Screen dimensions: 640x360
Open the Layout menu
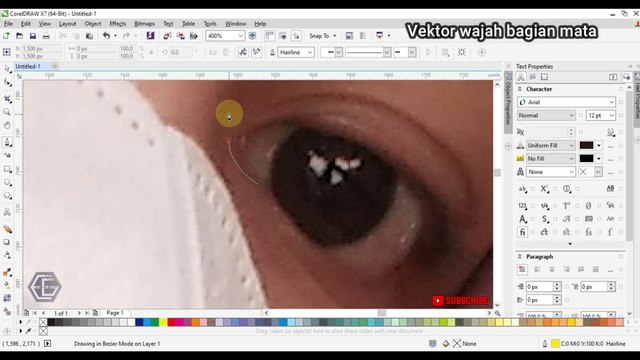(67, 24)
